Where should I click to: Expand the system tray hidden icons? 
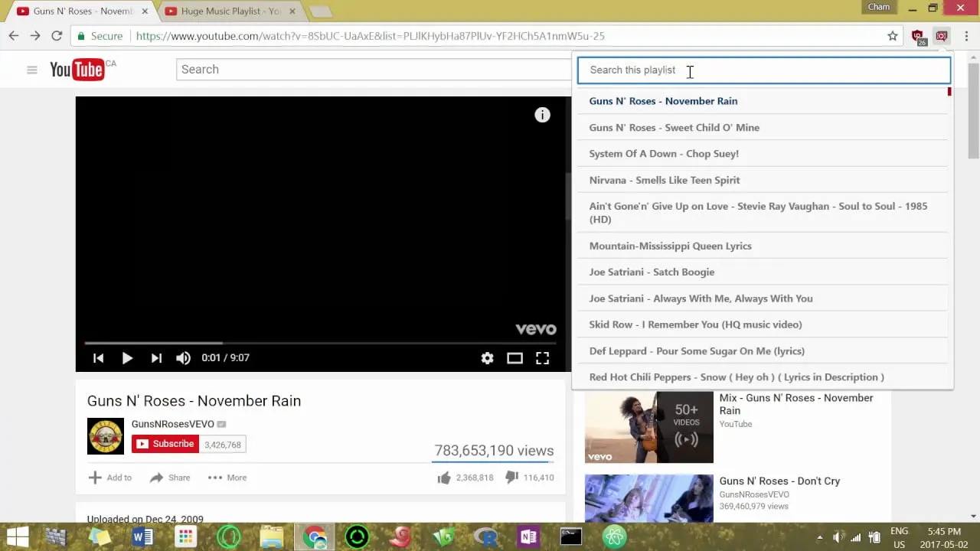(x=818, y=536)
